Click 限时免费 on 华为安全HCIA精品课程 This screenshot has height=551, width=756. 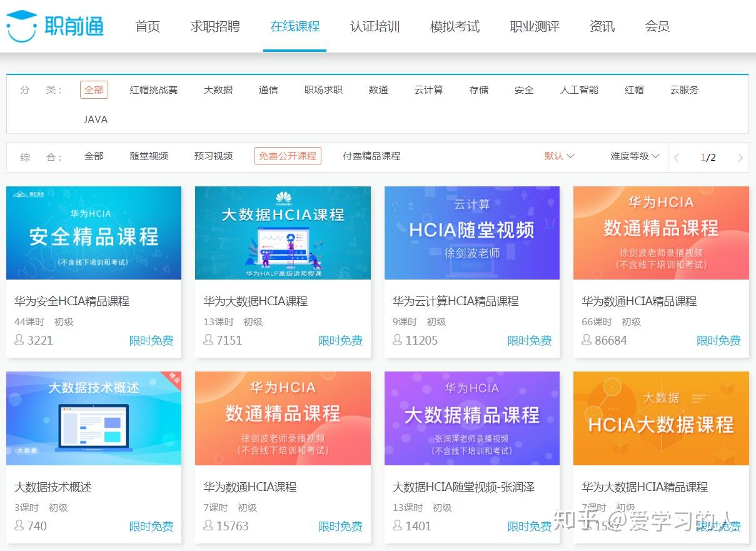click(x=151, y=341)
